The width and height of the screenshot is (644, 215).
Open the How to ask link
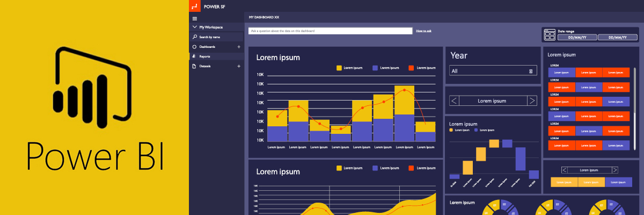point(423,31)
